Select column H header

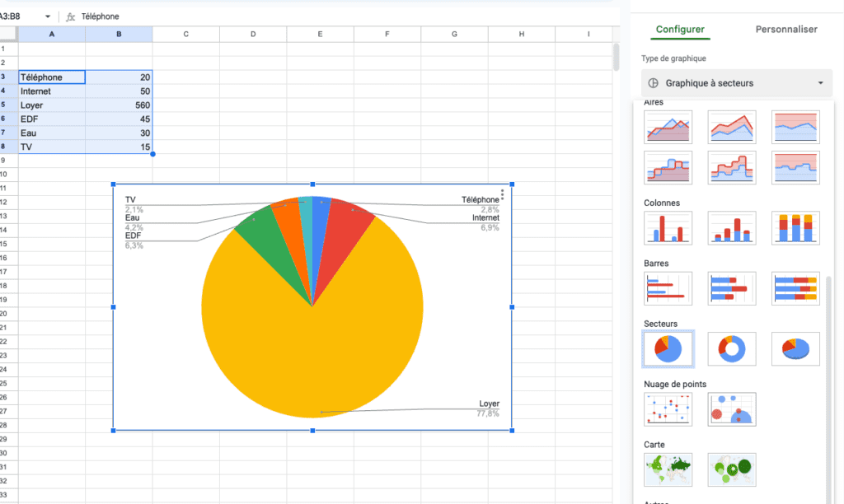(x=521, y=34)
